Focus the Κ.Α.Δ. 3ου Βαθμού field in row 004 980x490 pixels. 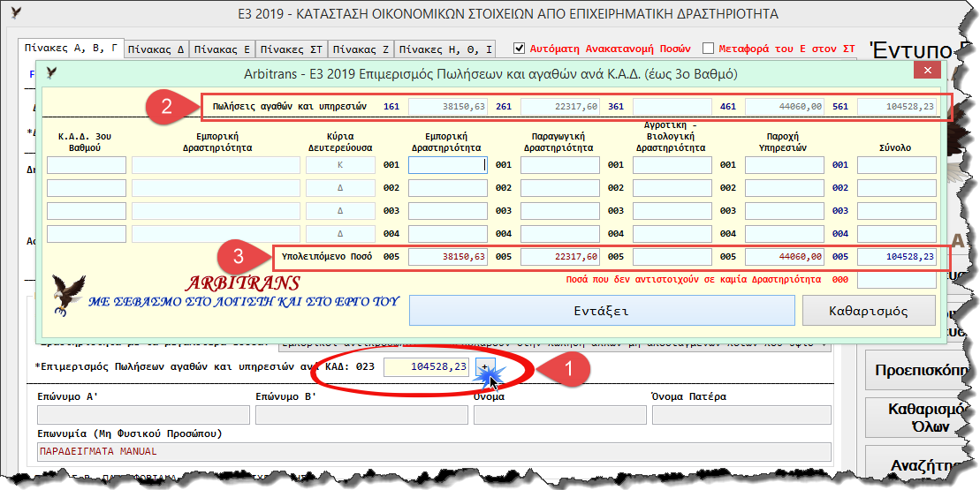(87, 234)
